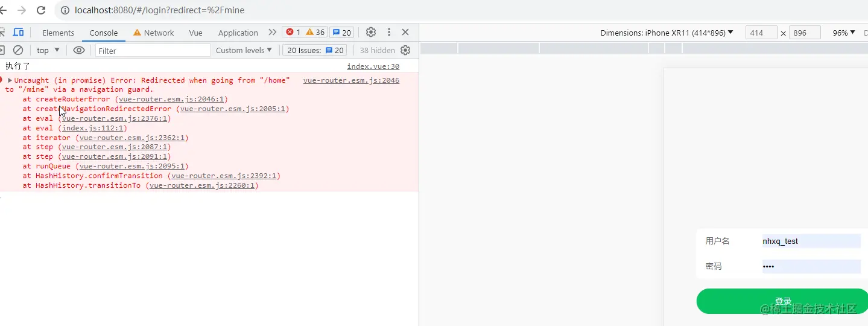This screenshot has height=326, width=868.
Task: Click the width field showing 414
Action: 761,33
